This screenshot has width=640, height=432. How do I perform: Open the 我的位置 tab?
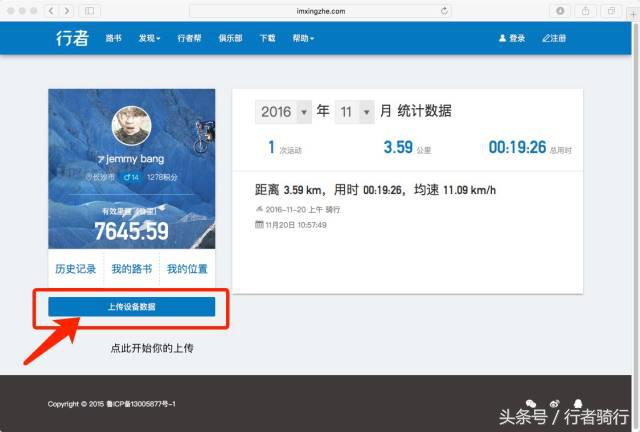187,269
